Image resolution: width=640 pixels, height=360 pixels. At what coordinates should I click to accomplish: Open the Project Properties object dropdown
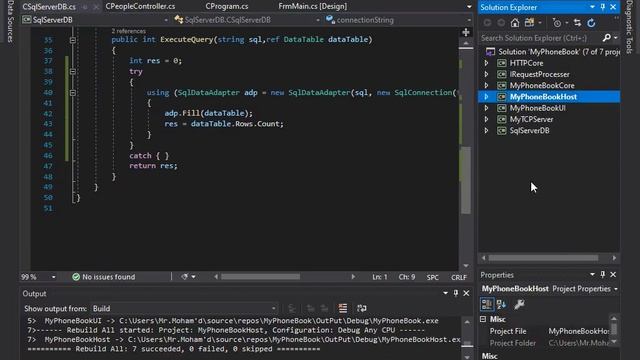[616, 289]
